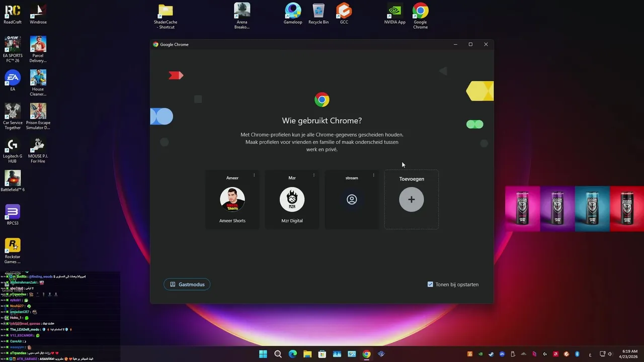Open Microsoft Store from taskbar
Screen dimensions: 644x362
322,354
